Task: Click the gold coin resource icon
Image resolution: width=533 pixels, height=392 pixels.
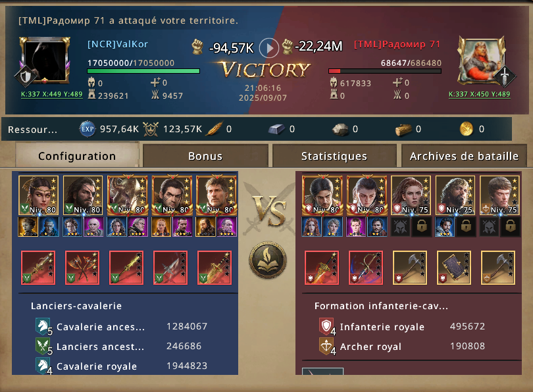Action: click(467, 129)
